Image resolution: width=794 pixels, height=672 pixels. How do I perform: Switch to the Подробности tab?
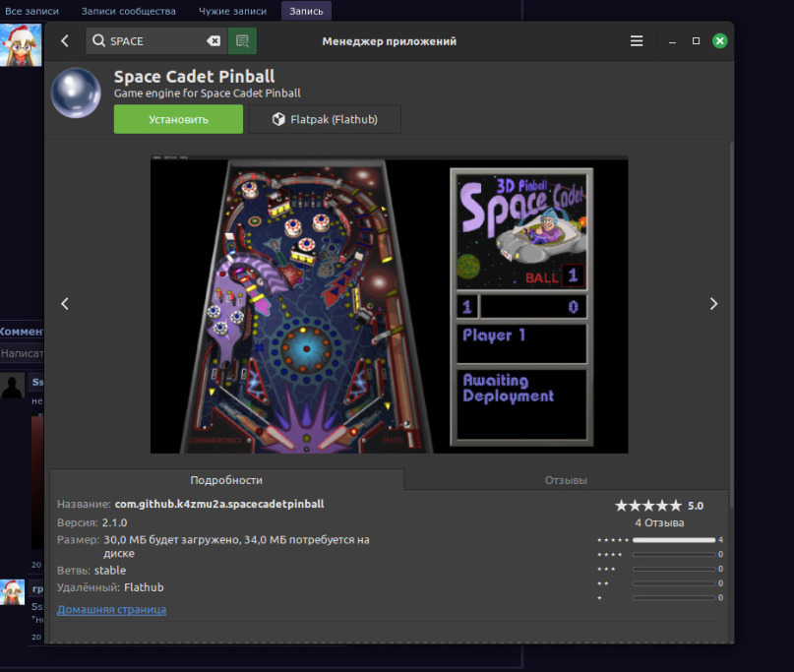(x=226, y=480)
